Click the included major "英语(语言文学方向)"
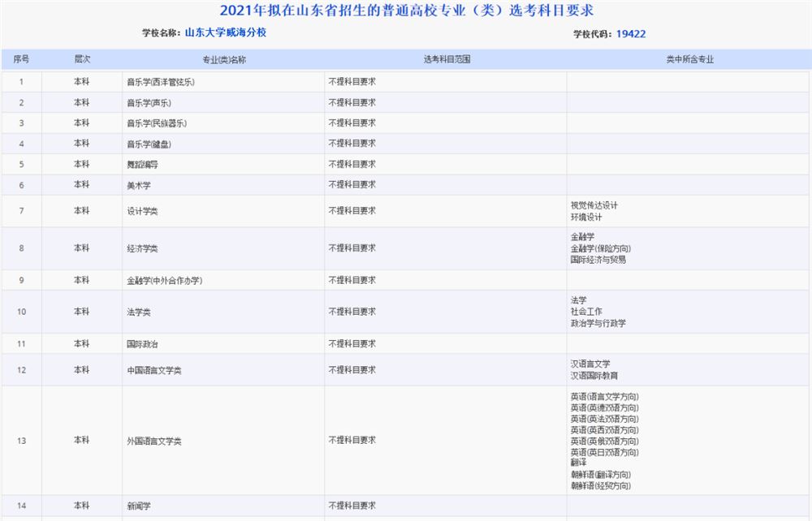The height and width of the screenshot is (521, 812). pyautogui.click(x=605, y=397)
